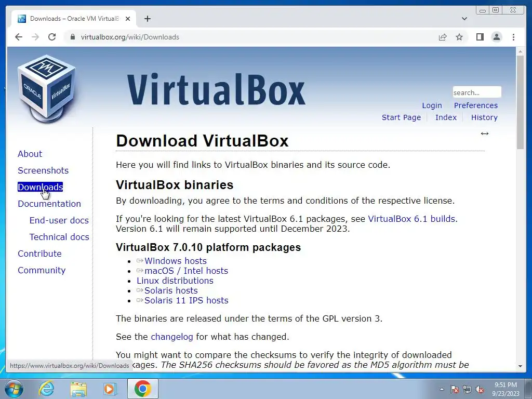The image size is (532, 399).
Task: Launch Internet Explorer from taskbar
Action: [x=46, y=389]
